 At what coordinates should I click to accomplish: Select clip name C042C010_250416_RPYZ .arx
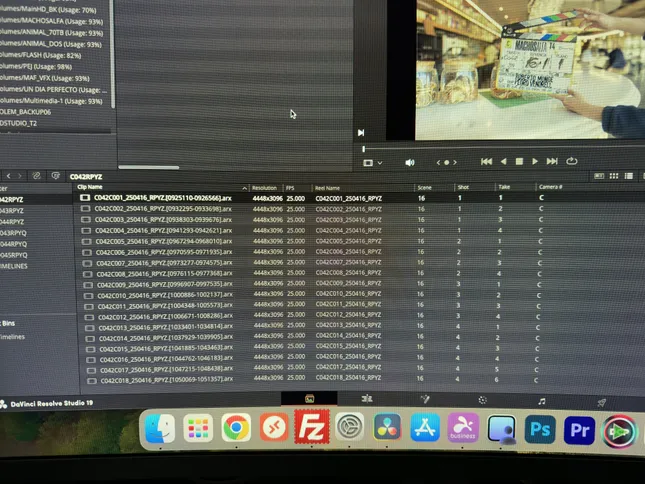[165, 295]
